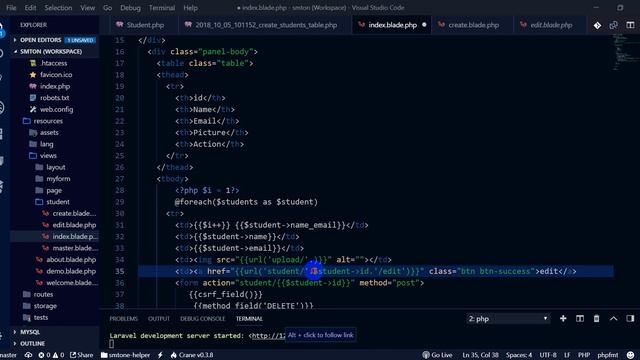Collapse the resources folder
640x360 pixels.
(x=48, y=121)
